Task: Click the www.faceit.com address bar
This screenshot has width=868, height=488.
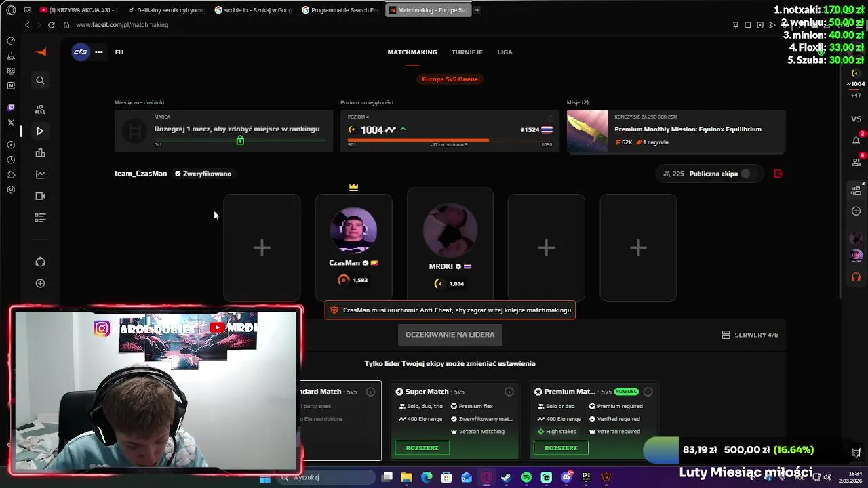Action: point(122,25)
